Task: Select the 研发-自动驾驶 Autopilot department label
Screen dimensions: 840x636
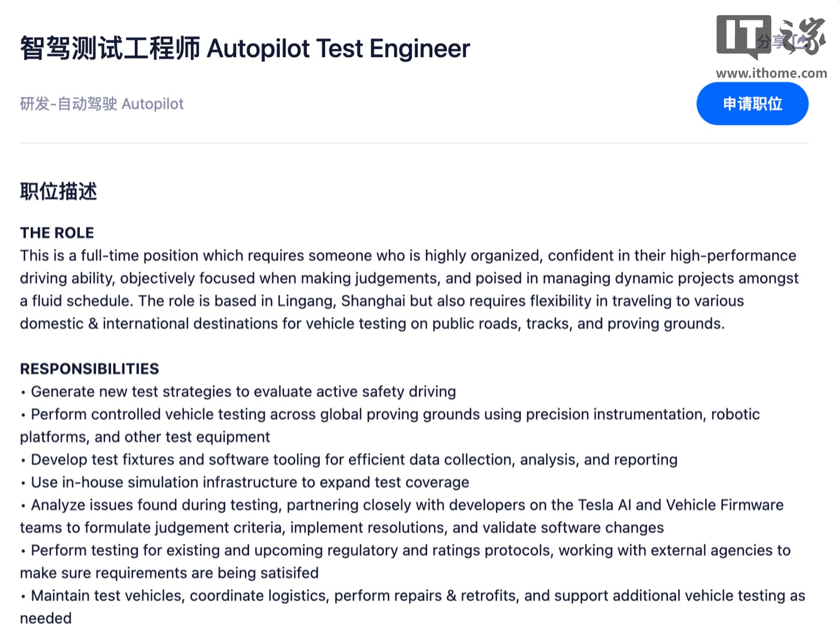Action: tap(101, 104)
